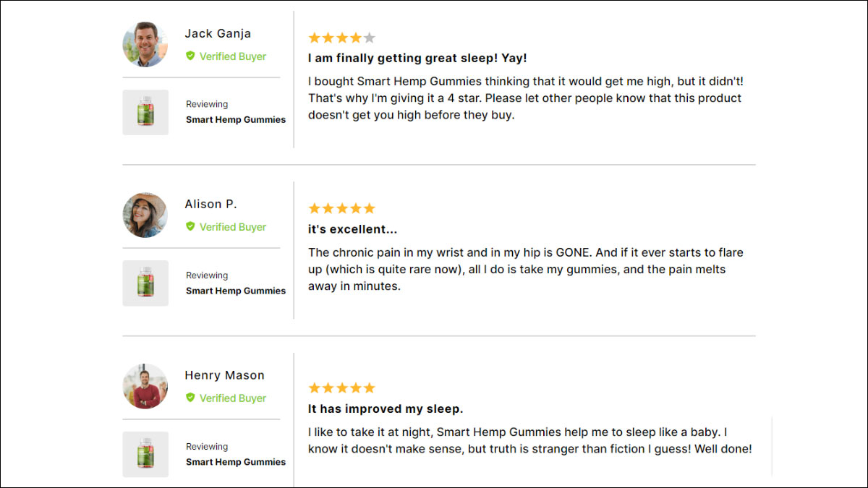The image size is (868, 488).
Task: Open Henry Mason's avatar image
Action: [145, 386]
